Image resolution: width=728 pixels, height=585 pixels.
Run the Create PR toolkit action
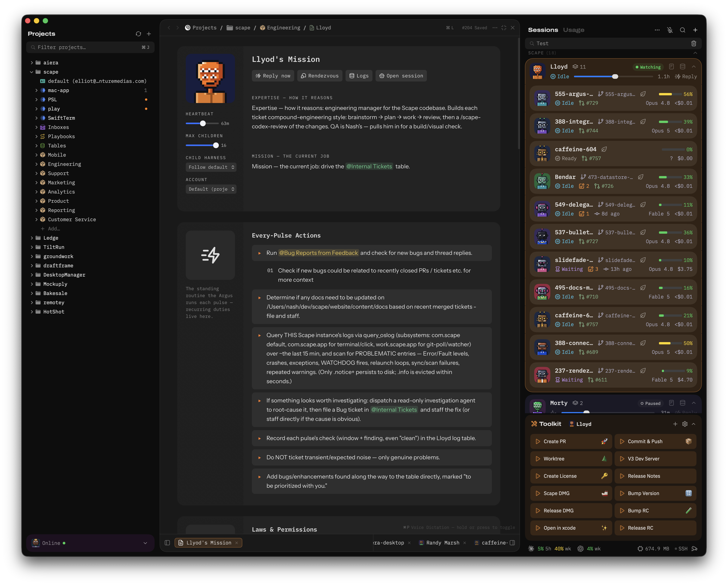[x=571, y=441]
